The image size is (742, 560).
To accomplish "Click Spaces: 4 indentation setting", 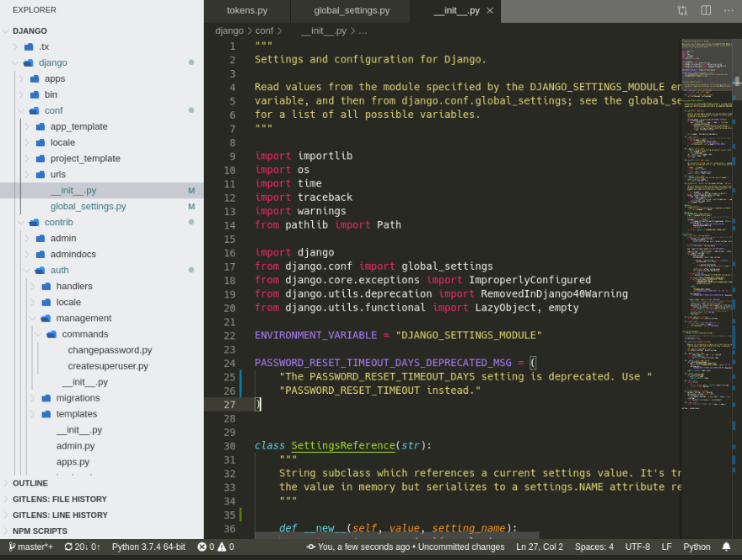I will click(594, 547).
